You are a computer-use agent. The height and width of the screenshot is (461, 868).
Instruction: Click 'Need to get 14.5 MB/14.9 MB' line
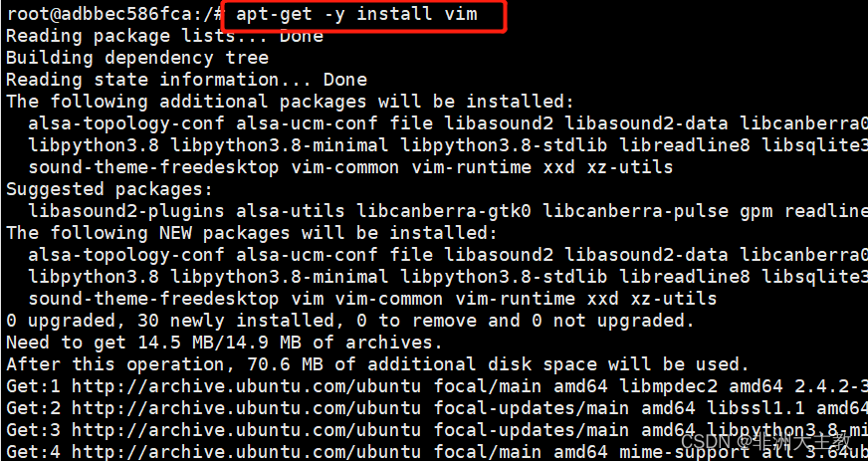pyautogui.click(x=224, y=343)
